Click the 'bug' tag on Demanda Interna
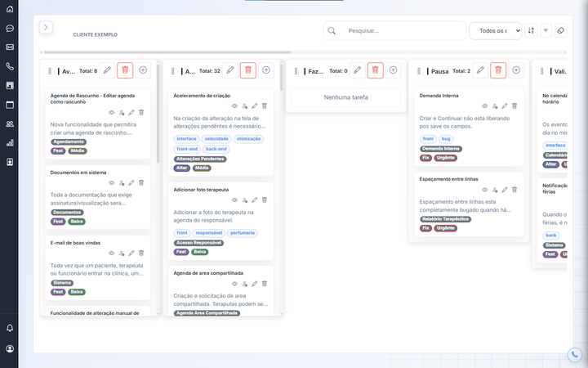 click(446, 139)
